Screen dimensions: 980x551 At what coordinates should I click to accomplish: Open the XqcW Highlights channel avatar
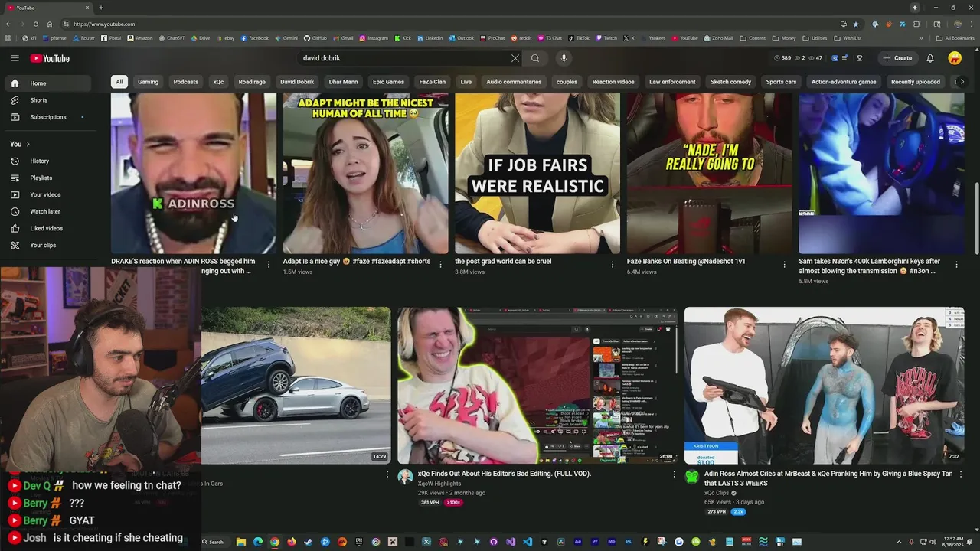[x=405, y=478]
